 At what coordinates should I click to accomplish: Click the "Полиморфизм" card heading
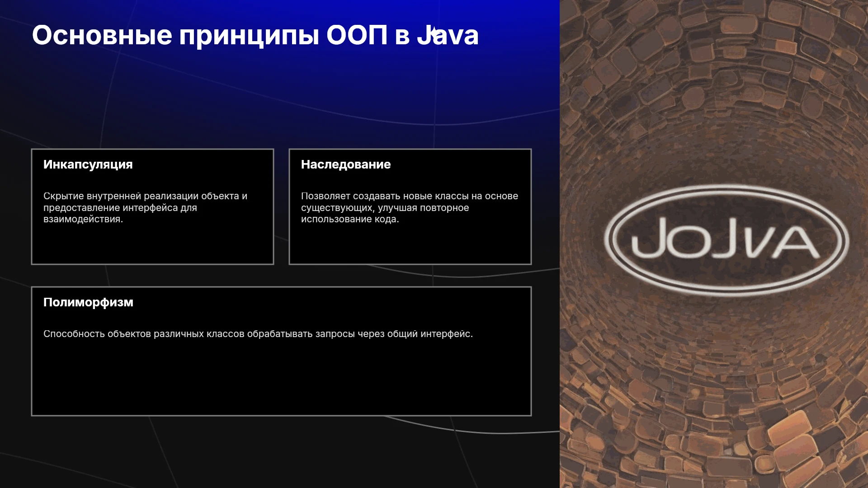[x=88, y=302]
